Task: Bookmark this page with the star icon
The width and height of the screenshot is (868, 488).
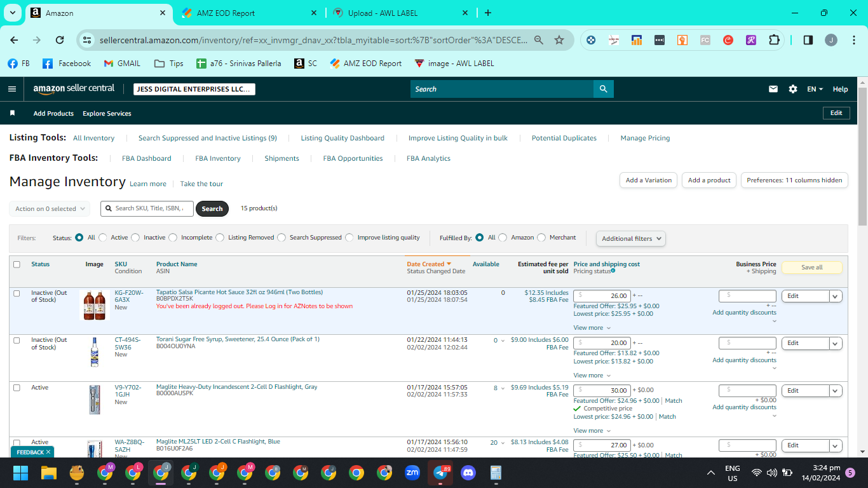Action: tap(559, 40)
